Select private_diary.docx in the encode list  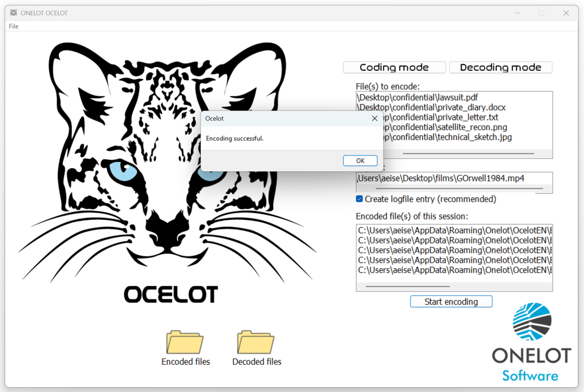click(x=431, y=107)
